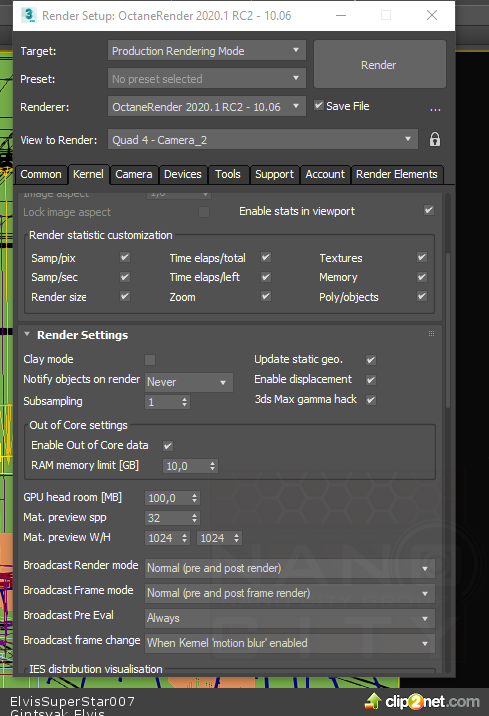Enable Clay mode checkbox
The width and height of the screenshot is (489, 716).
[150, 360]
